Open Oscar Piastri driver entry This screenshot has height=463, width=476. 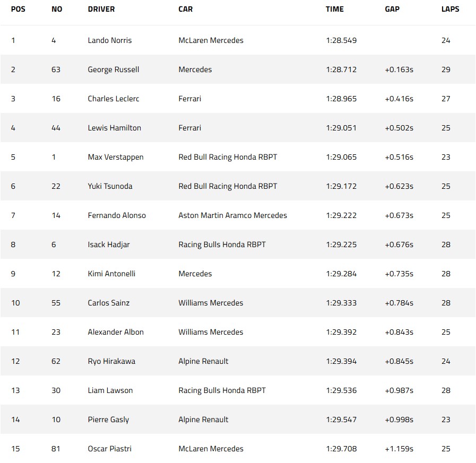[109, 449]
